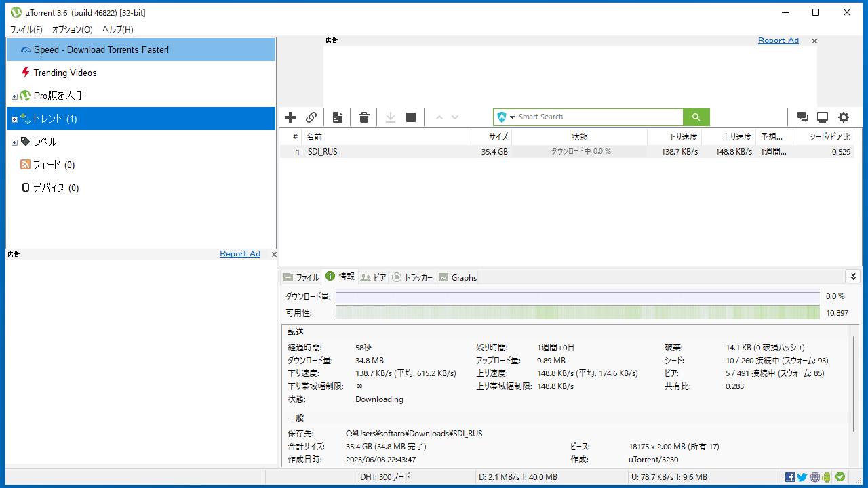
Task: Expand the Pro版を入手 tree node
Action: [x=14, y=96]
